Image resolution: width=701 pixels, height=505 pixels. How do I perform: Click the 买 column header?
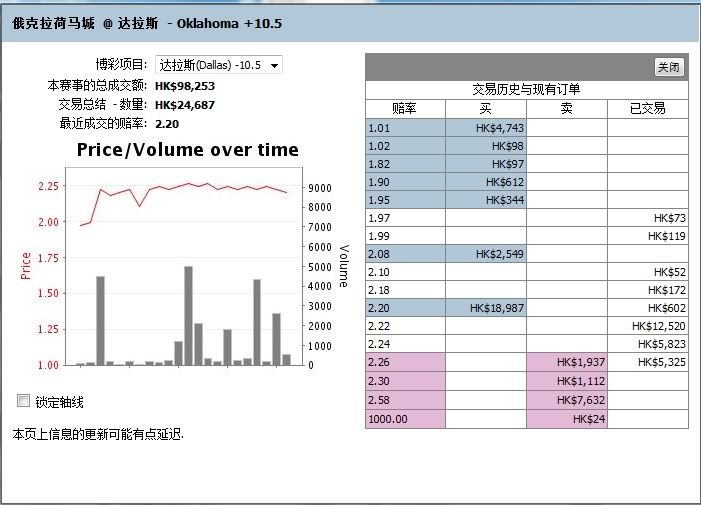(x=486, y=108)
